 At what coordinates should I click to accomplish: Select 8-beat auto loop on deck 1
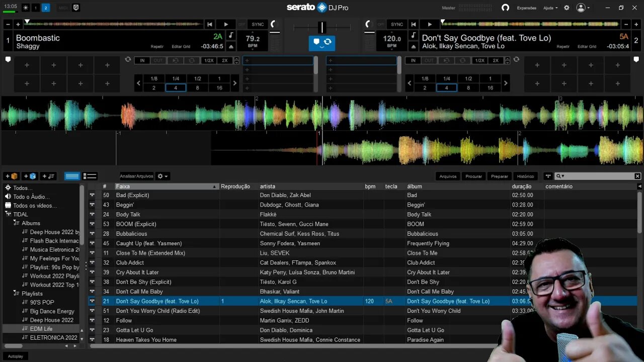pyautogui.click(x=197, y=87)
